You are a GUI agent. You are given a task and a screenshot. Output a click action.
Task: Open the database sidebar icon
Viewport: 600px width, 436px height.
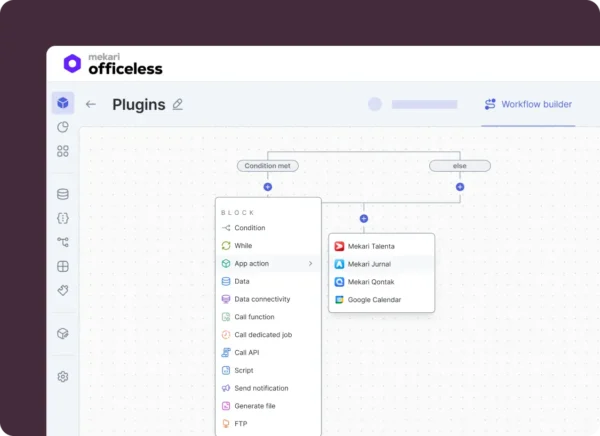[63, 194]
